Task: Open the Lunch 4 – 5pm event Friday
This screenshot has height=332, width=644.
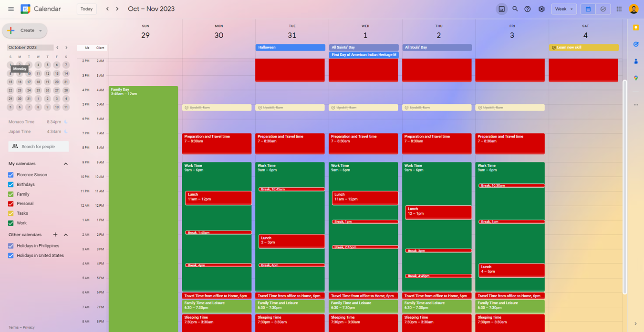Action: [x=511, y=270]
